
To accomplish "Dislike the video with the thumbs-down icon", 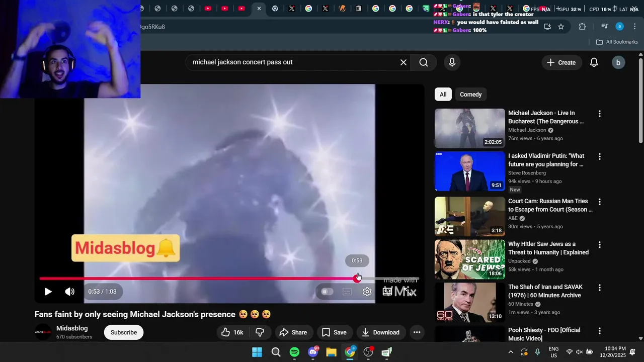I will (260, 332).
